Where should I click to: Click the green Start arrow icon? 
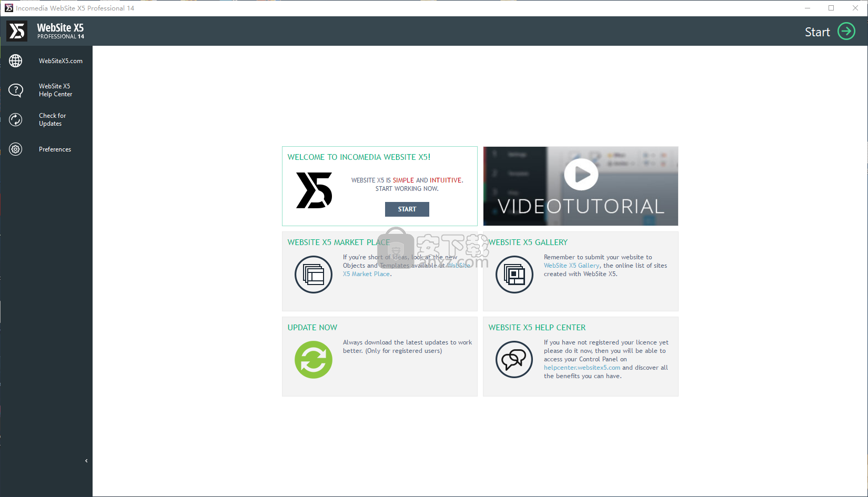[846, 32]
